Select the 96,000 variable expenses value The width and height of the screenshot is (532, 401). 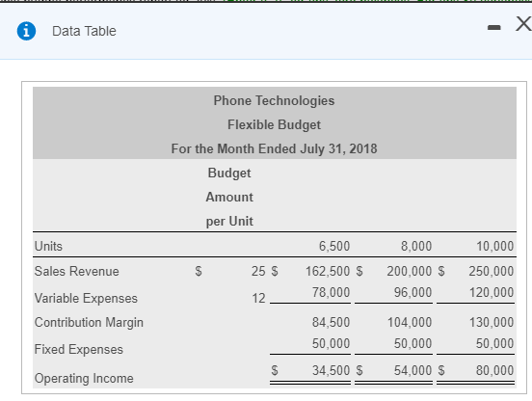coord(412,292)
